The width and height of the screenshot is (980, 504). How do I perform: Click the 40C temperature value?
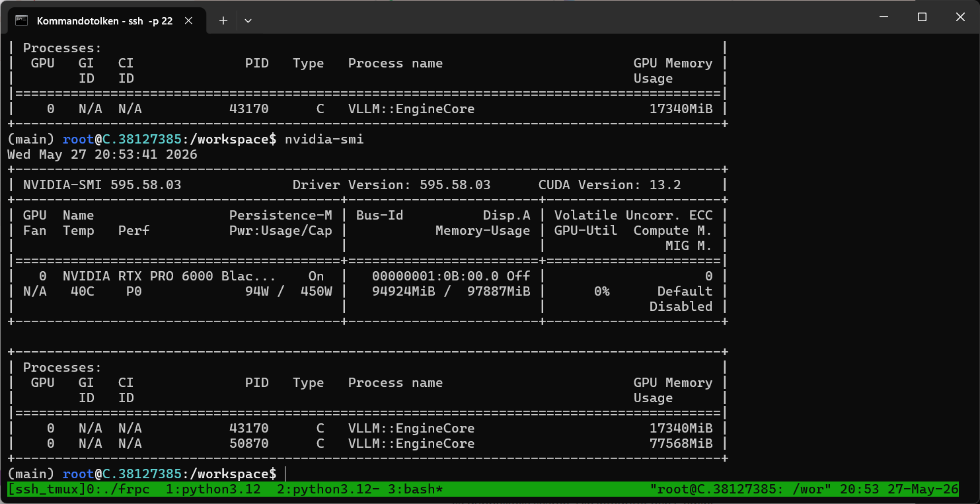pos(83,292)
